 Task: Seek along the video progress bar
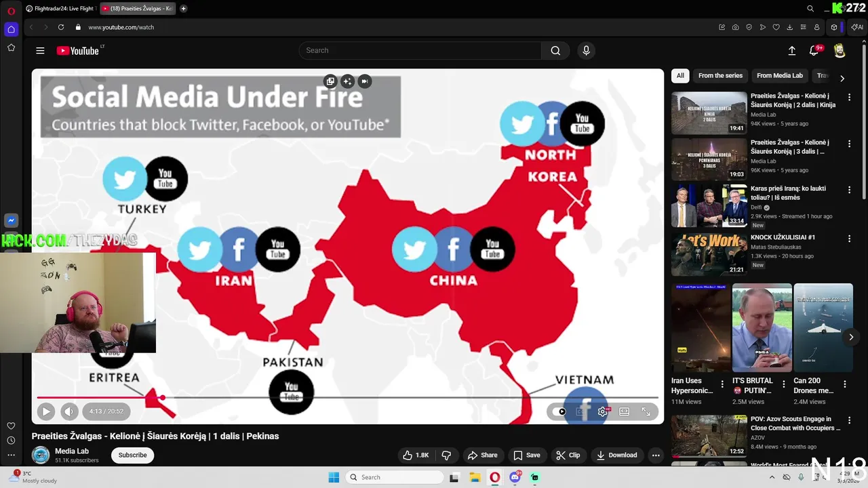pos(347,397)
